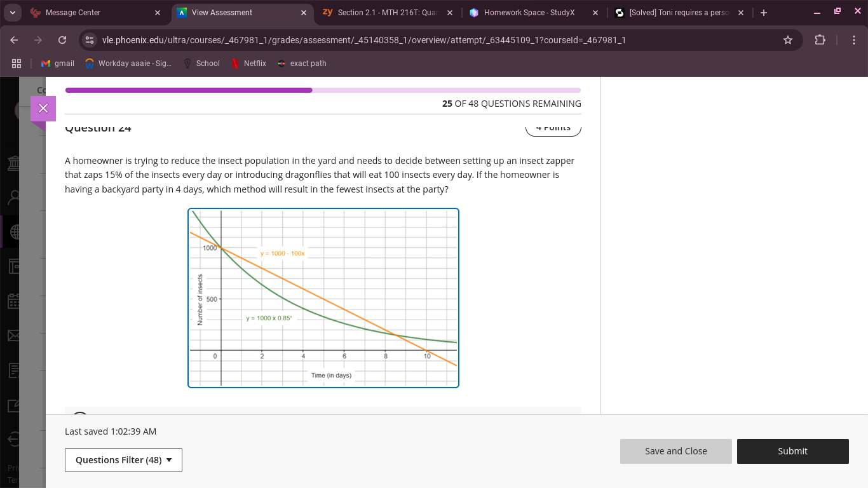
Task: Click the Time (in days) axis label
Action: [331, 376]
